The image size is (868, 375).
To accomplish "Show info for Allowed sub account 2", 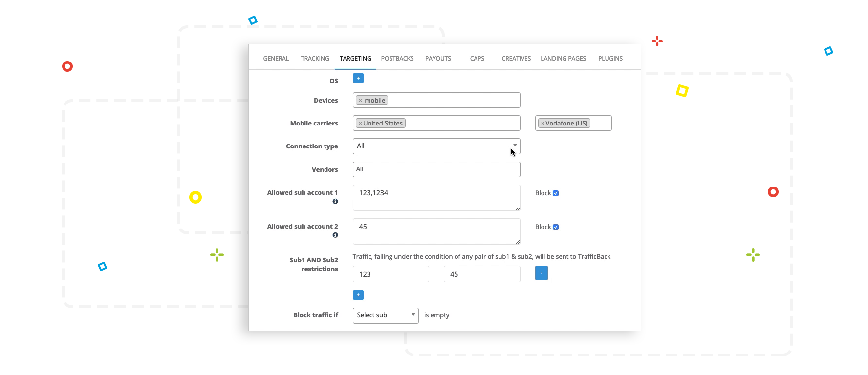I will click(335, 235).
